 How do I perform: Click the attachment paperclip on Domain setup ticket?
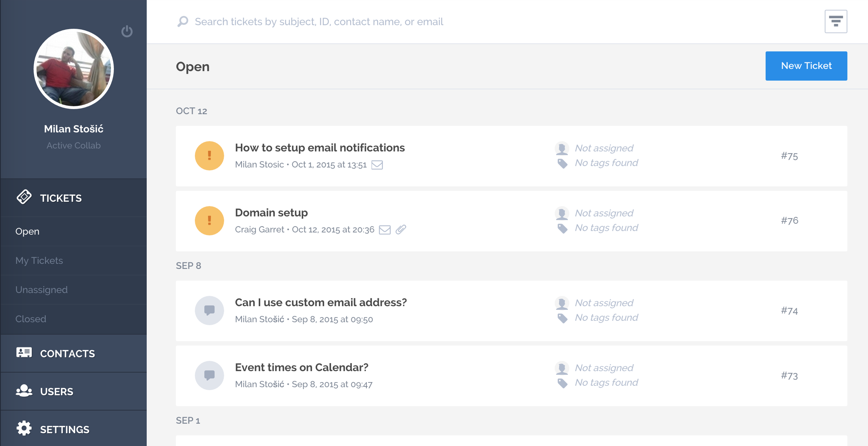click(401, 229)
